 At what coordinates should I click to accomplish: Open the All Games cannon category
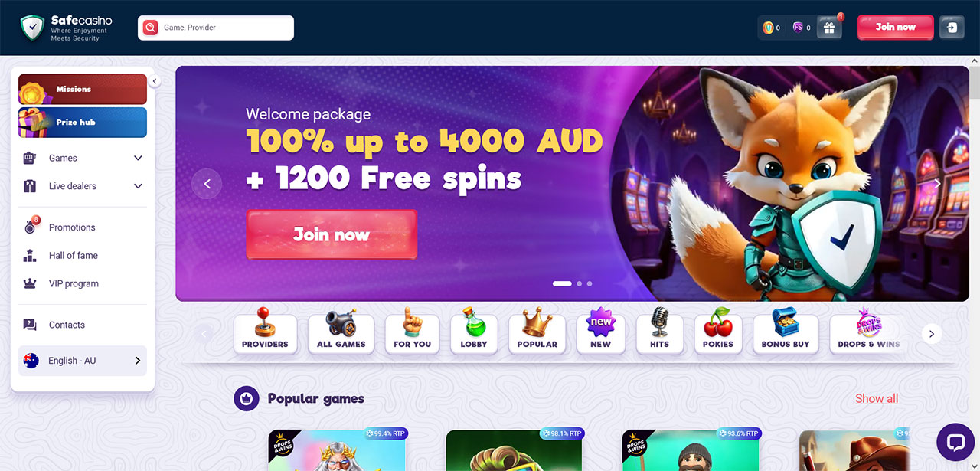(341, 334)
